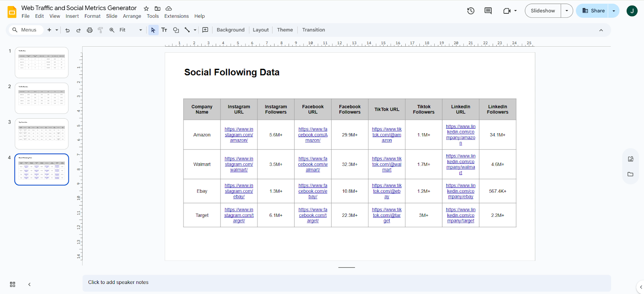
Task: Open the comments panel icon
Action: click(488, 11)
